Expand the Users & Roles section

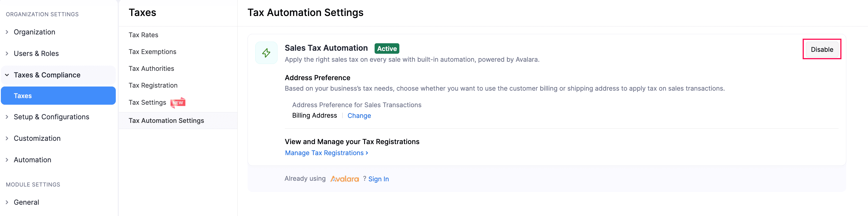[x=7, y=54]
